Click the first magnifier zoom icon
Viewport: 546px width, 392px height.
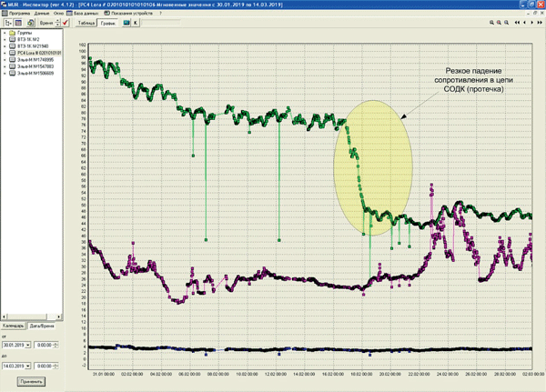click(x=491, y=23)
